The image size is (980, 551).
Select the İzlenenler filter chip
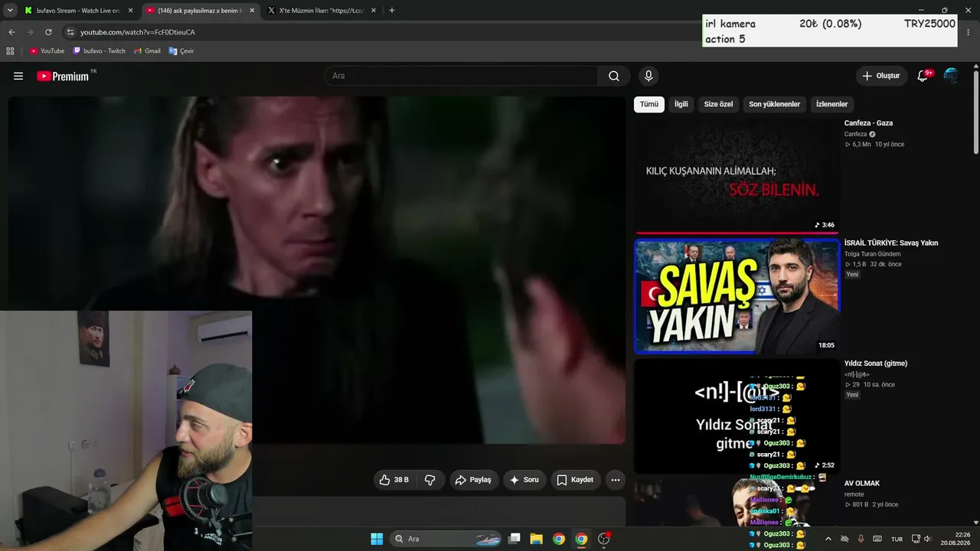(831, 104)
